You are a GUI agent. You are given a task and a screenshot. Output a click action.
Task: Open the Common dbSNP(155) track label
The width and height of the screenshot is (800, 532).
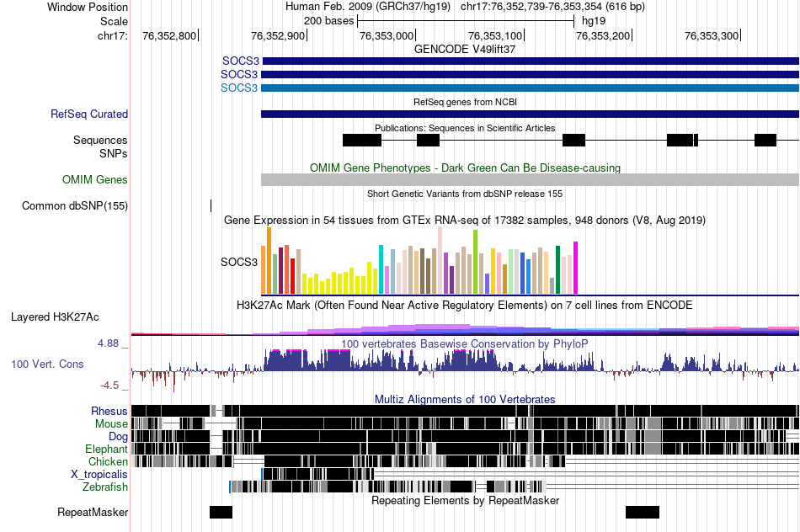point(75,205)
